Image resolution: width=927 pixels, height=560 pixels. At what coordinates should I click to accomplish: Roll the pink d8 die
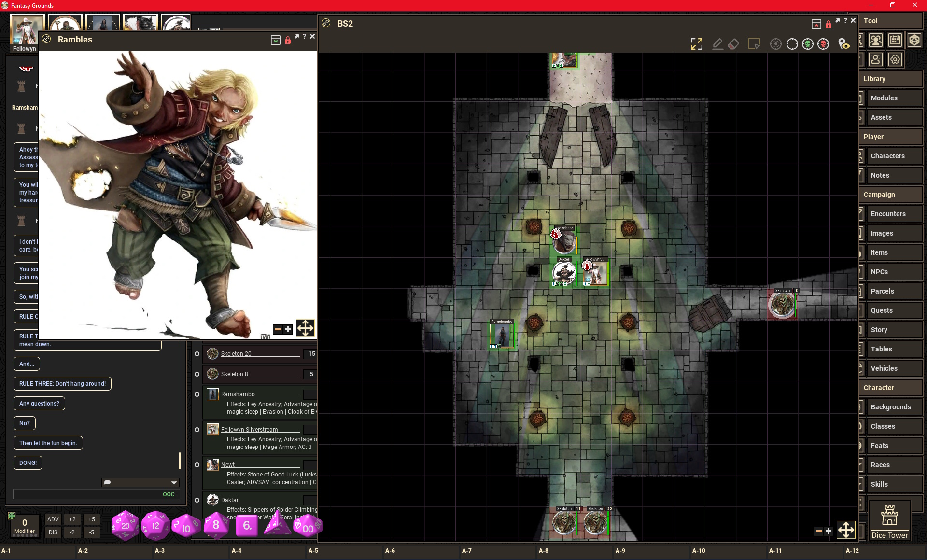(x=216, y=525)
